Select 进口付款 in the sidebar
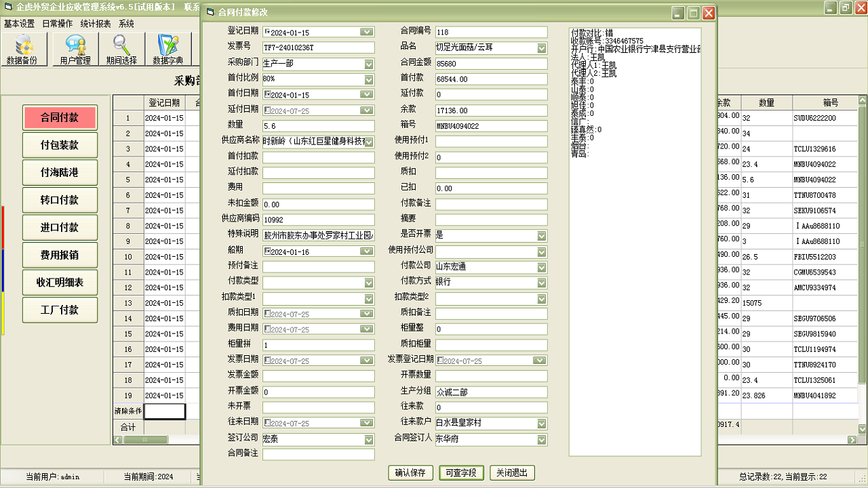868x488 pixels. [60, 227]
